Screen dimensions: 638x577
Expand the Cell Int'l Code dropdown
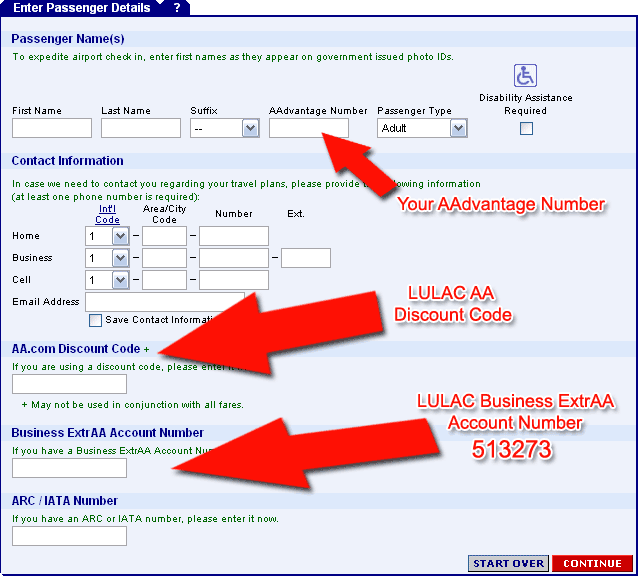(107, 280)
